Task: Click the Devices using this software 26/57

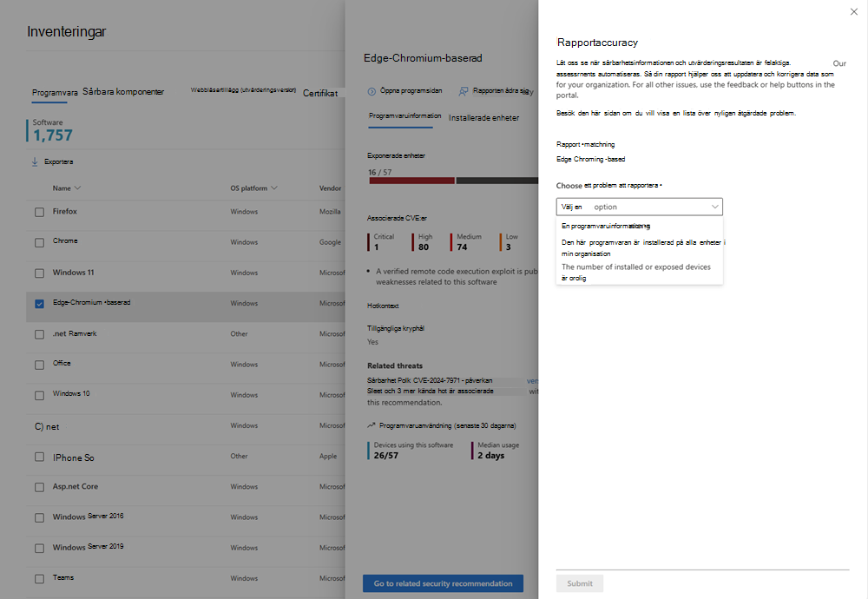Action: pos(386,455)
